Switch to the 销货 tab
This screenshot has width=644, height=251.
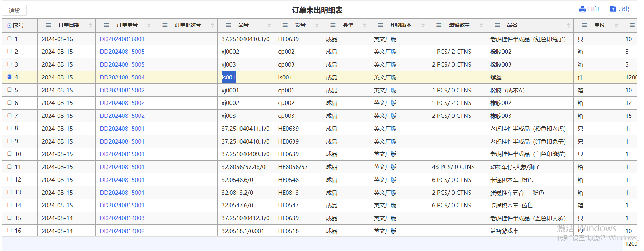tap(14, 10)
